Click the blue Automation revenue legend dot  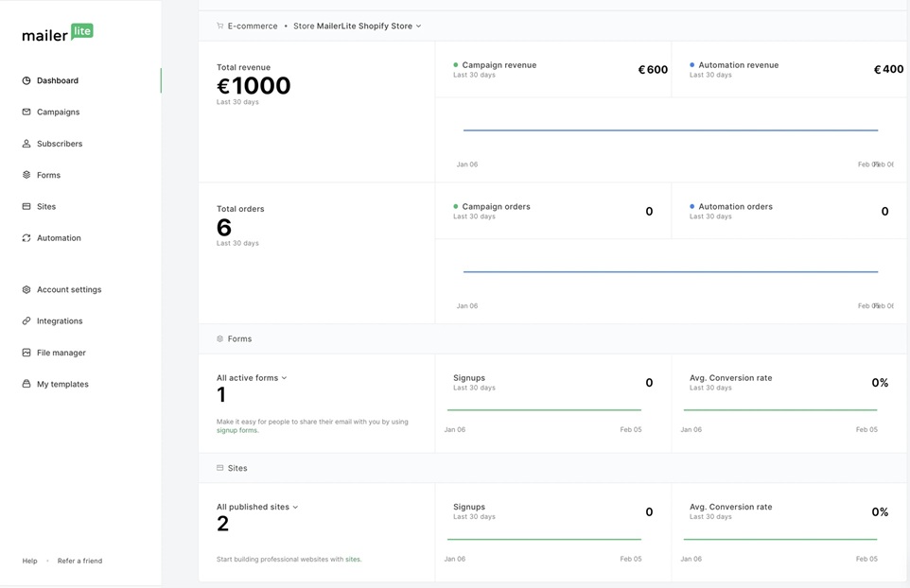pyautogui.click(x=691, y=65)
